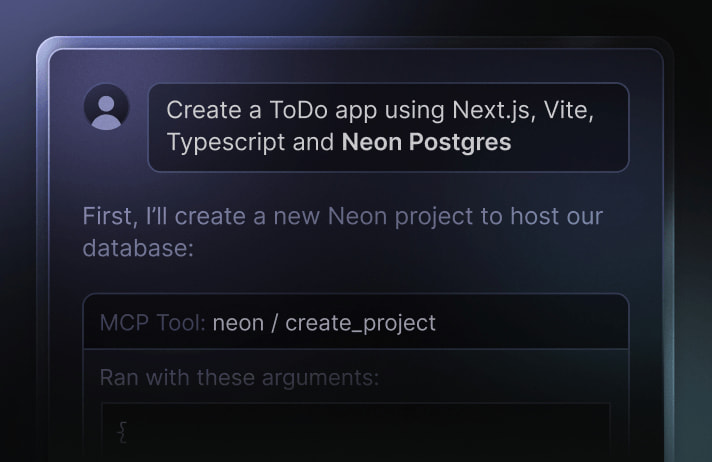Click the "MCP Tool:" label
This screenshot has height=462, width=712.
(x=152, y=322)
